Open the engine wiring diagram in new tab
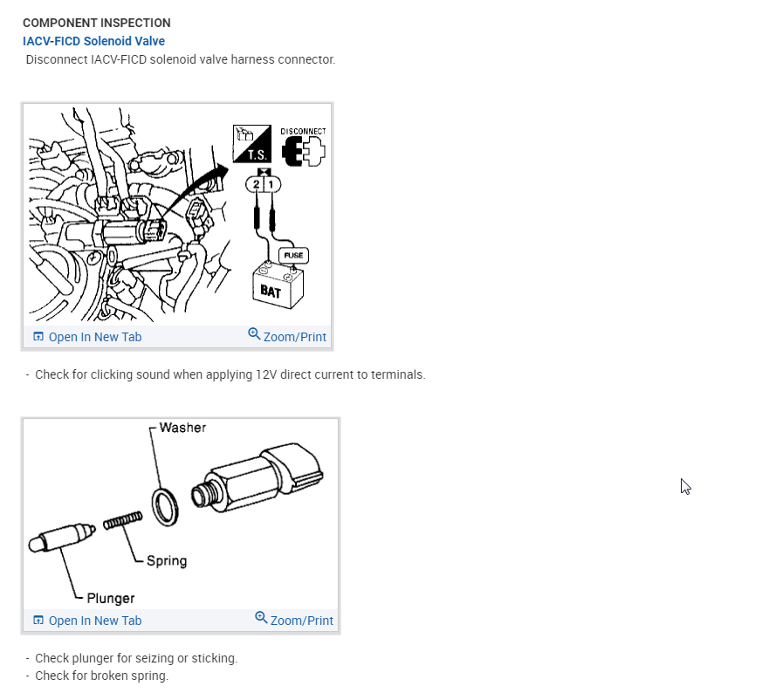Screen dimensions: 783x700 (95, 337)
